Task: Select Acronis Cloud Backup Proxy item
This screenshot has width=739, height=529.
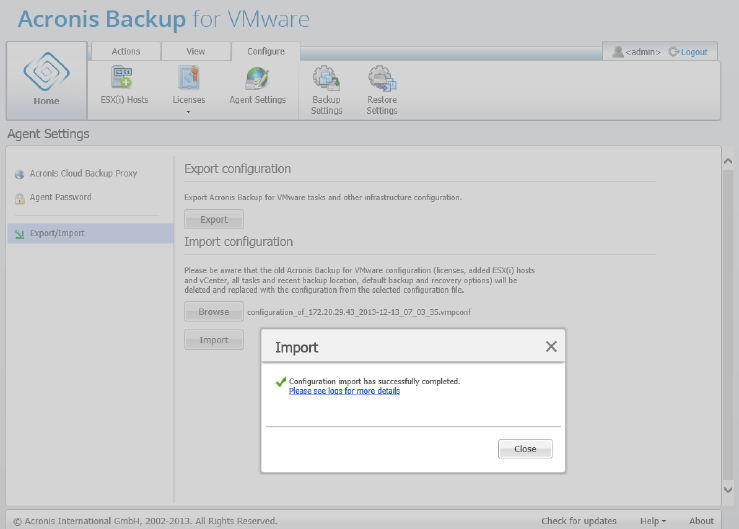Action: pyautogui.click(x=83, y=174)
